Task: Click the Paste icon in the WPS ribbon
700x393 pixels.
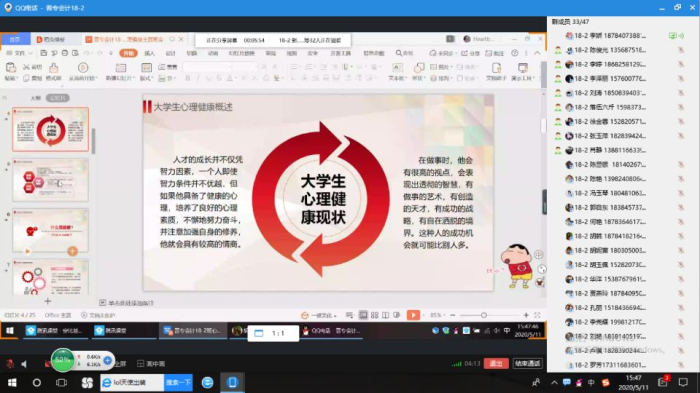Action: click(x=11, y=67)
